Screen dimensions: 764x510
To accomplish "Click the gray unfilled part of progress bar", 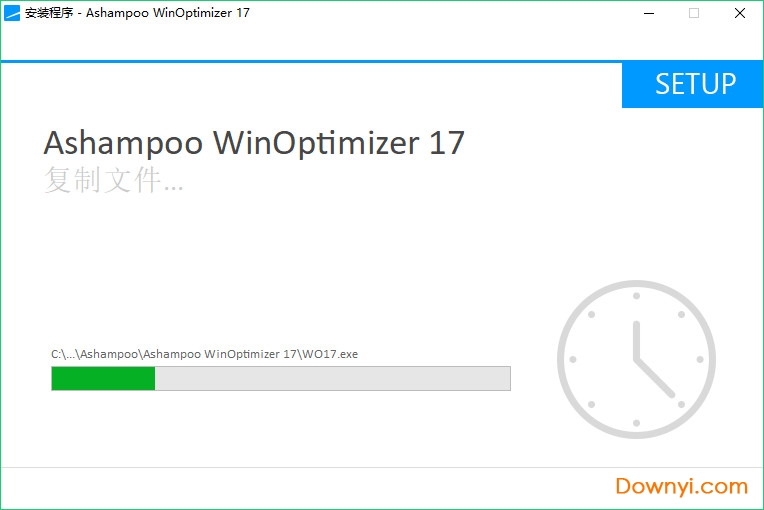I will (333, 378).
